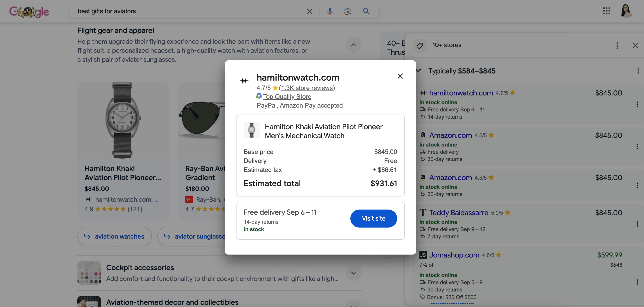The image size is (644, 307).
Task: Click the Jomashop $599.99 sale price
Action: click(610, 255)
